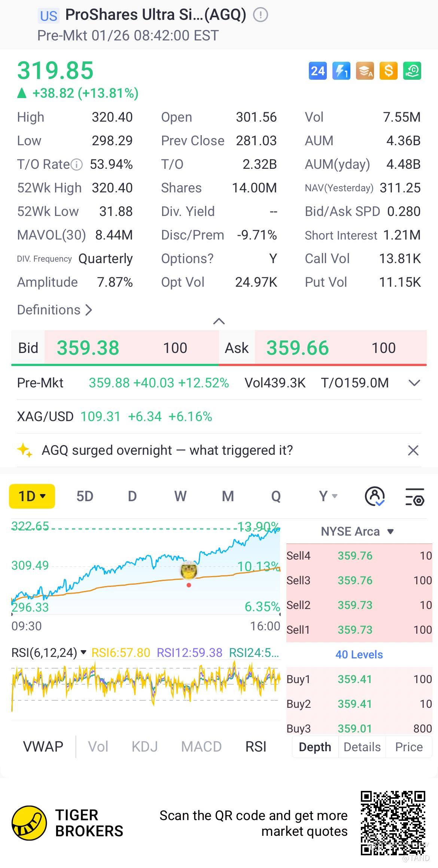The height and width of the screenshot is (868, 438).
Task: Open the 1D timeframe dropdown
Action: pos(32,496)
